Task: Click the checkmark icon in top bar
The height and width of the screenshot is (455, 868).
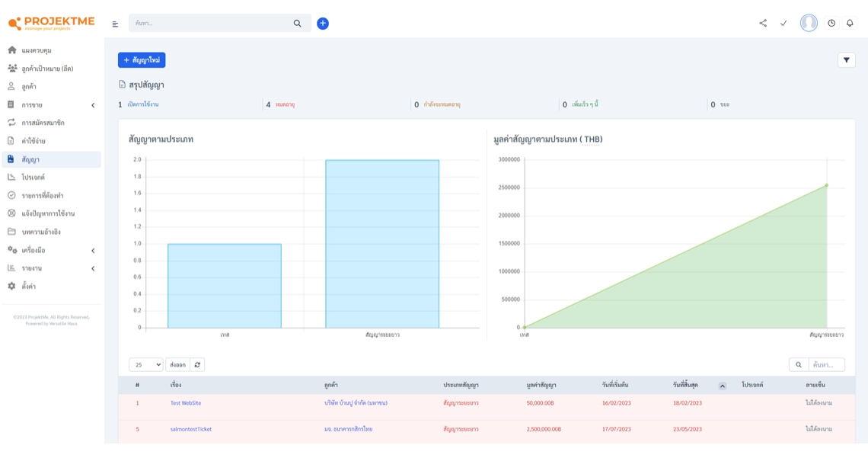Action: click(783, 24)
